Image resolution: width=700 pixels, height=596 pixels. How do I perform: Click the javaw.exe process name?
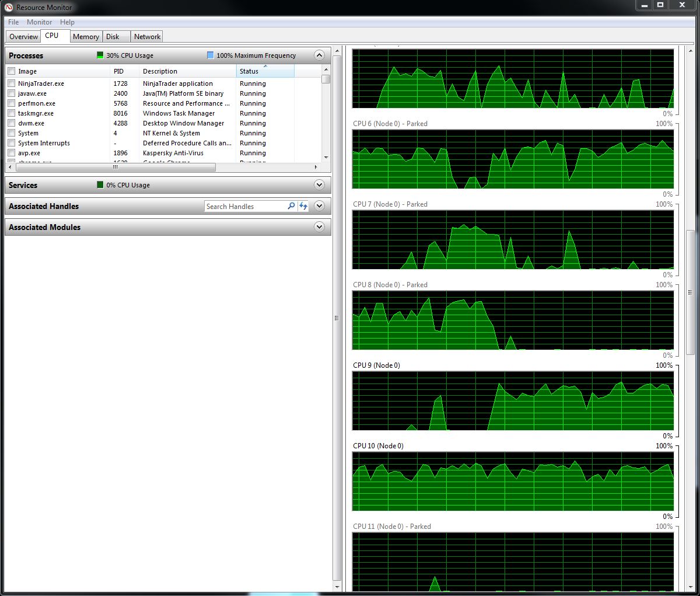click(32, 93)
